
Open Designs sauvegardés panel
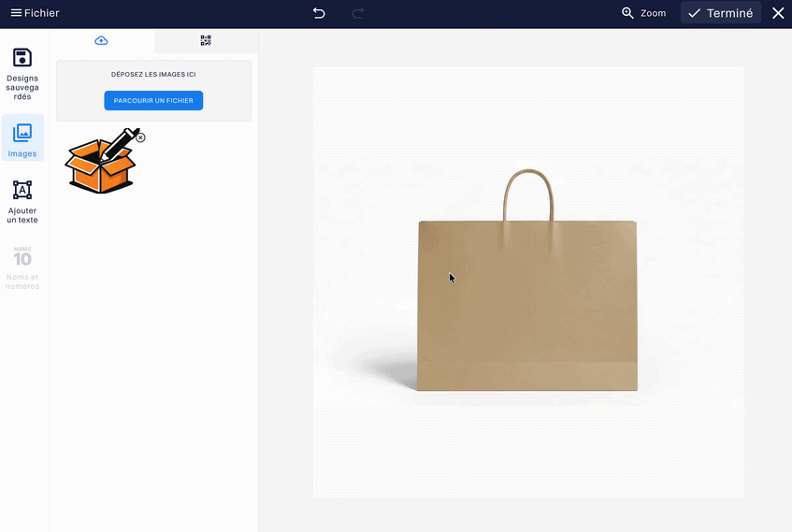22,75
